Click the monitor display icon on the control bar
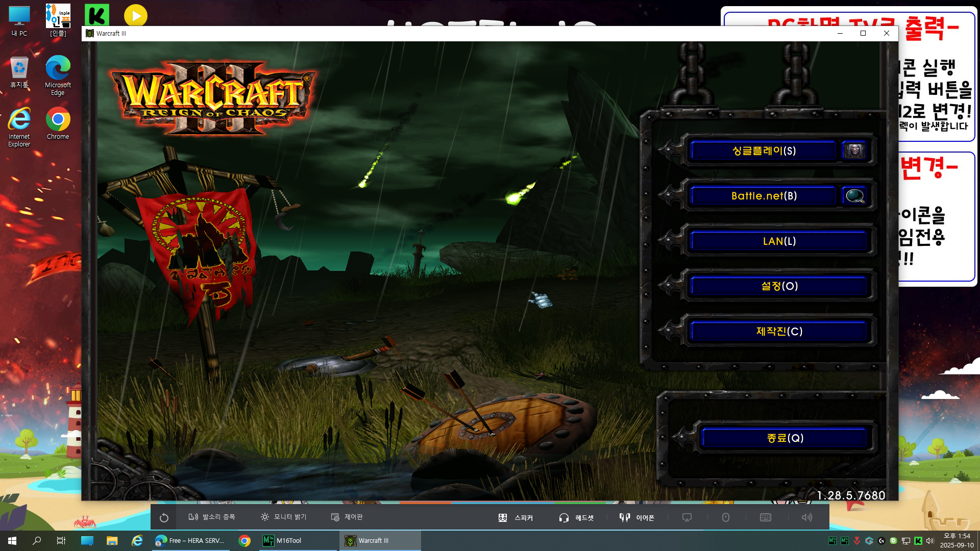This screenshot has width=980, height=551. [687, 517]
